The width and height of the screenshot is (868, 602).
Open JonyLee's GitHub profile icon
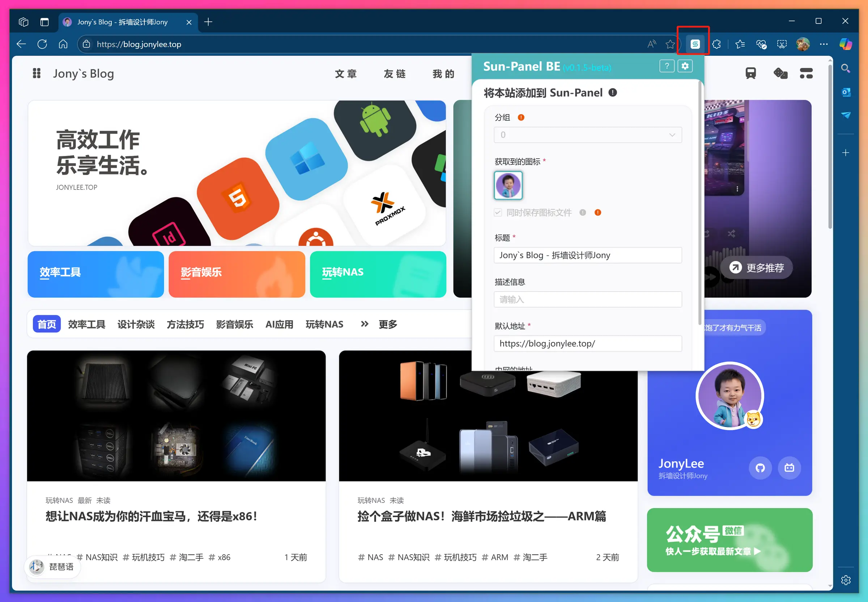(x=760, y=468)
